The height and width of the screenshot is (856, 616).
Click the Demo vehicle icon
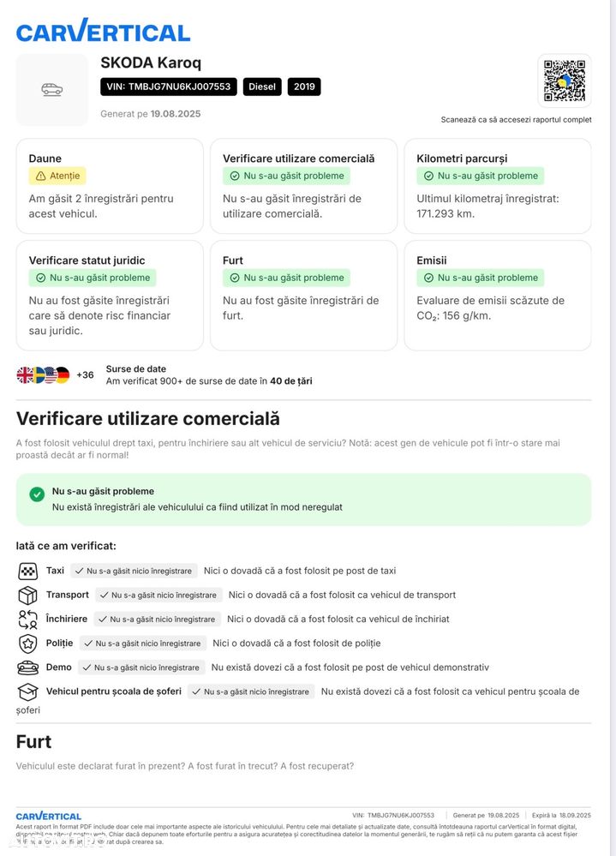[27, 667]
